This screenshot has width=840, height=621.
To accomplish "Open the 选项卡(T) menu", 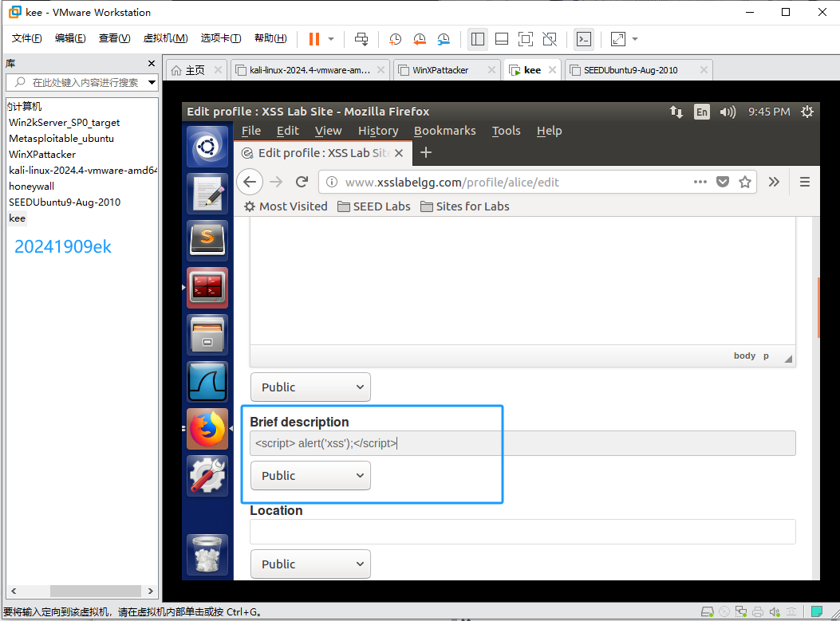I will pyautogui.click(x=221, y=38).
